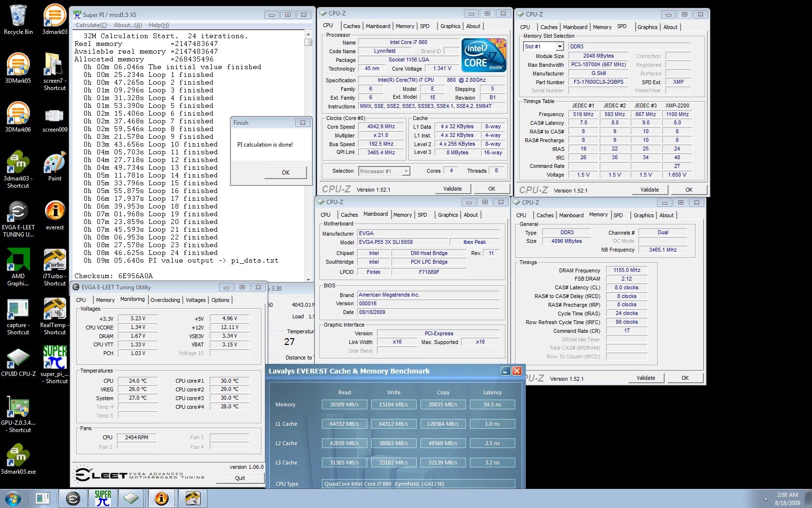Image resolution: width=812 pixels, height=508 pixels.
Task: Click CPU VCORE value field in E-LEET
Action: pos(138,327)
